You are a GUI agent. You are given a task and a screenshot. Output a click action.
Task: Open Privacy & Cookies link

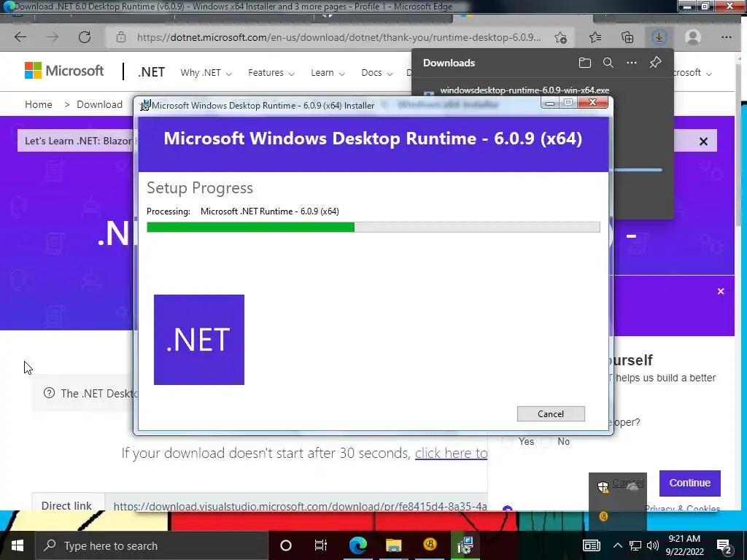682,508
